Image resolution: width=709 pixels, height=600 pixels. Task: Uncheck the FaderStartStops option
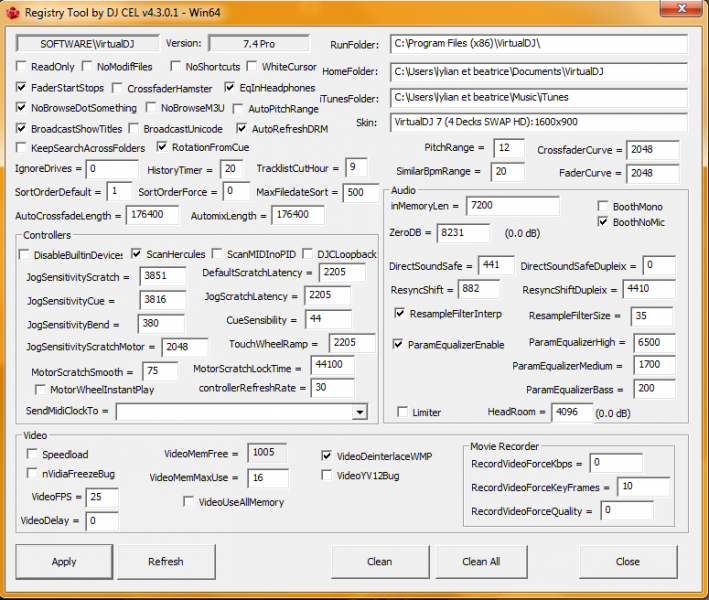pyautogui.click(x=22, y=88)
